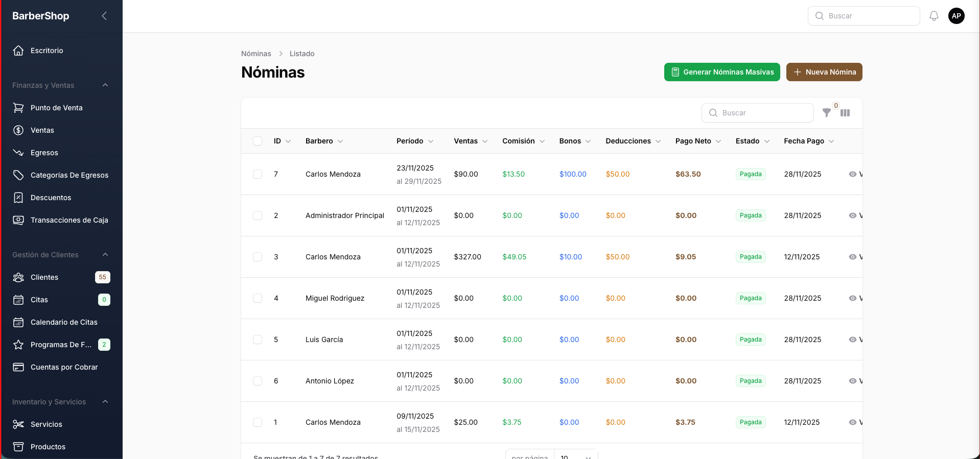Click the Cuentas por Cobrar card icon
The image size is (980, 459).
(x=18, y=367)
